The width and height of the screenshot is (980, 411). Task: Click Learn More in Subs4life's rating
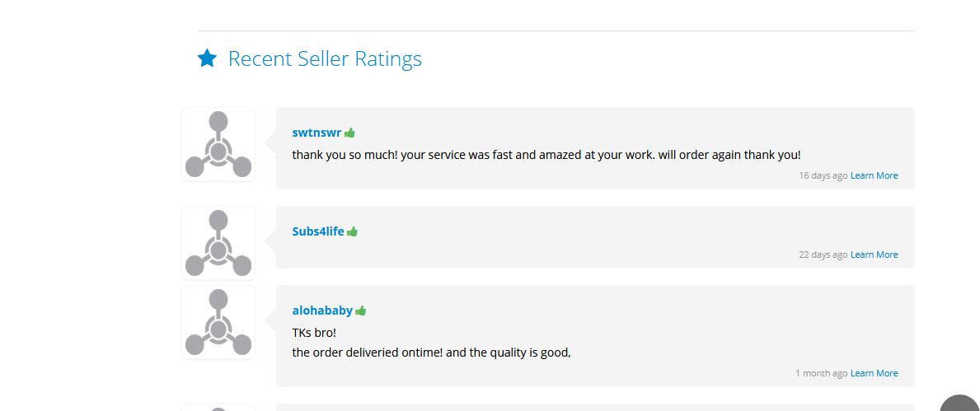[874, 255]
